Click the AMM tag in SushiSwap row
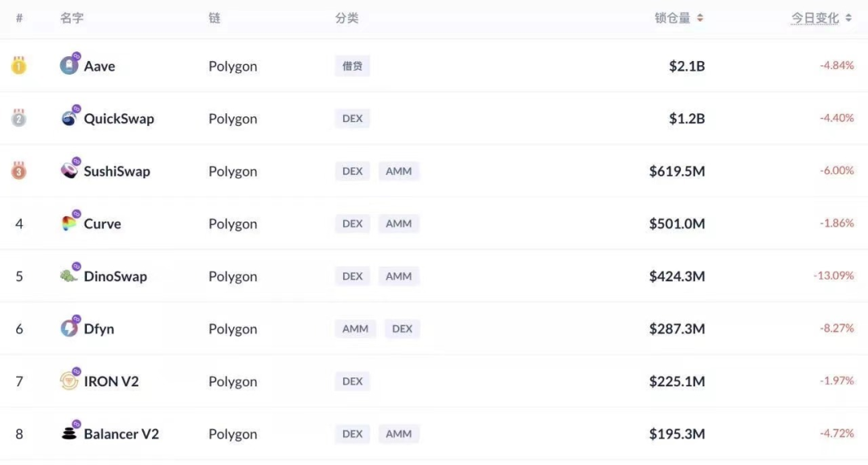The width and height of the screenshot is (868, 465). (399, 171)
